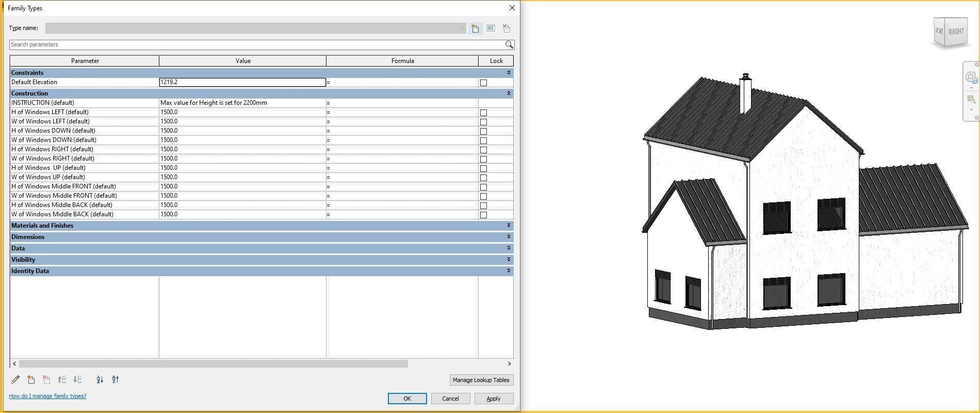
Task: Click the horizontal scrollbar thumb
Action: tap(214, 364)
